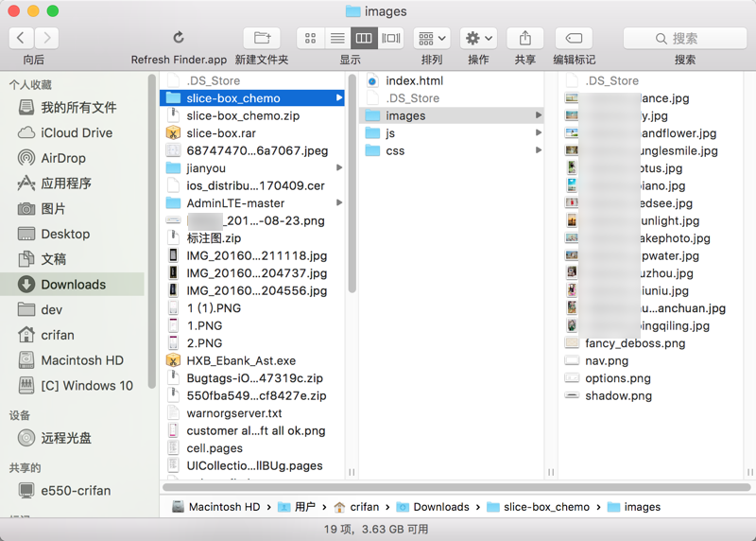
Task: Select slice-box.rar archive
Action: coord(252,133)
